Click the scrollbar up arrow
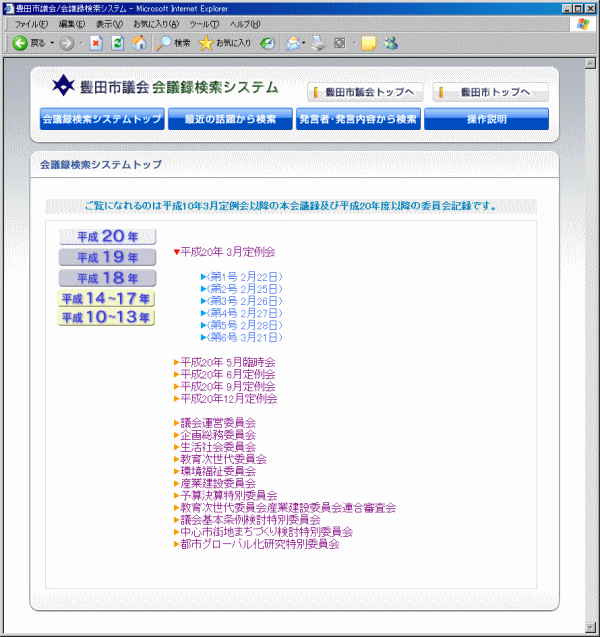 (x=590, y=63)
